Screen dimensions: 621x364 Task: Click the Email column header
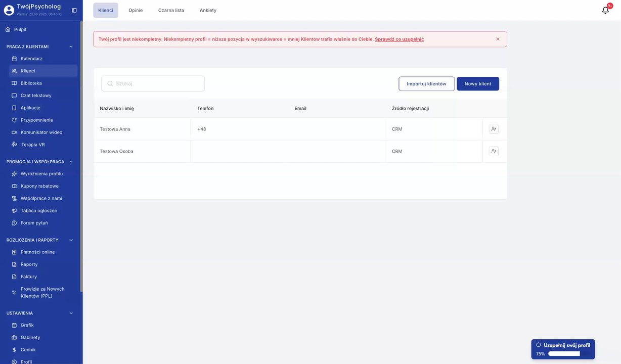(300, 108)
